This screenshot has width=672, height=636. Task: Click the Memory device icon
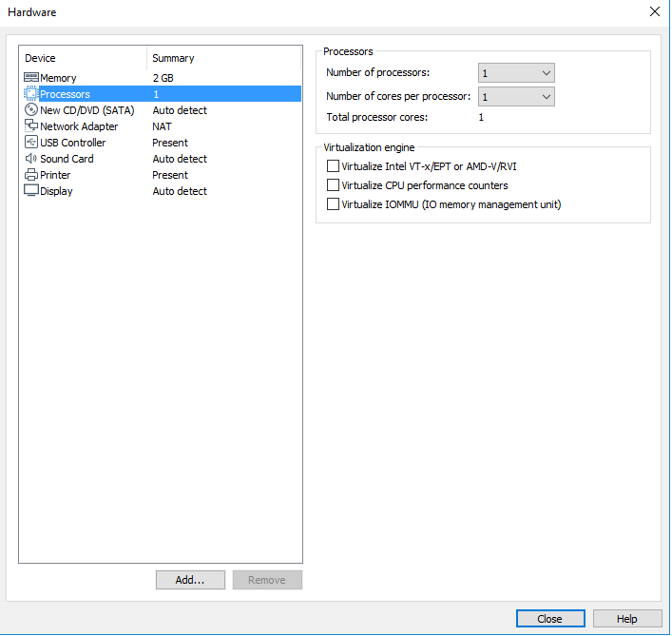[31, 78]
